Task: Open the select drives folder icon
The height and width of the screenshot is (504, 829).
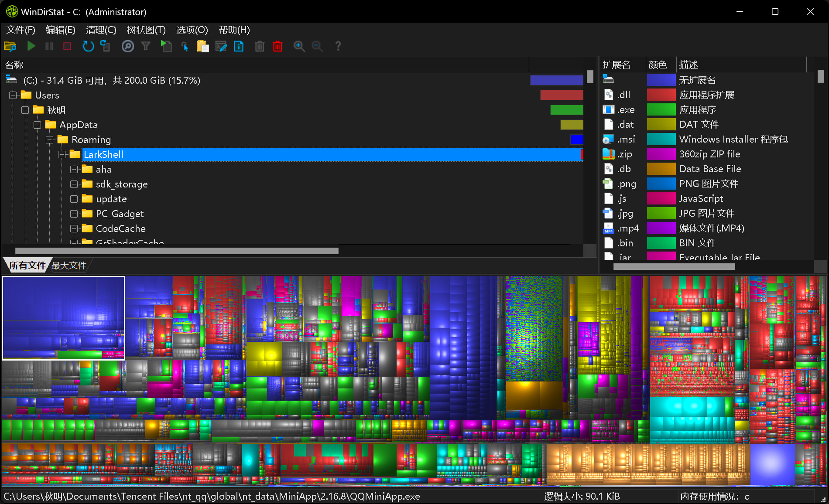Action: [10, 46]
